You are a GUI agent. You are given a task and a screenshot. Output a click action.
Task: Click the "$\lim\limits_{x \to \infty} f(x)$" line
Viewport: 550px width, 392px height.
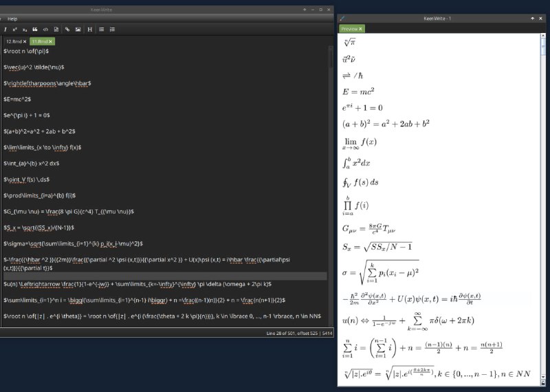point(42,148)
